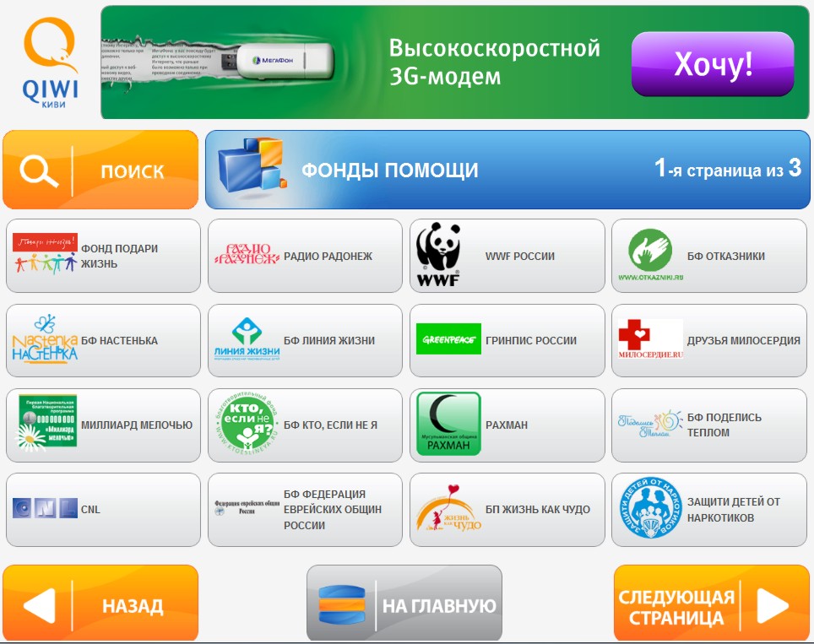Tap the CNL logo
Image resolution: width=814 pixels, height=644 pixels.
pos(45,509)
